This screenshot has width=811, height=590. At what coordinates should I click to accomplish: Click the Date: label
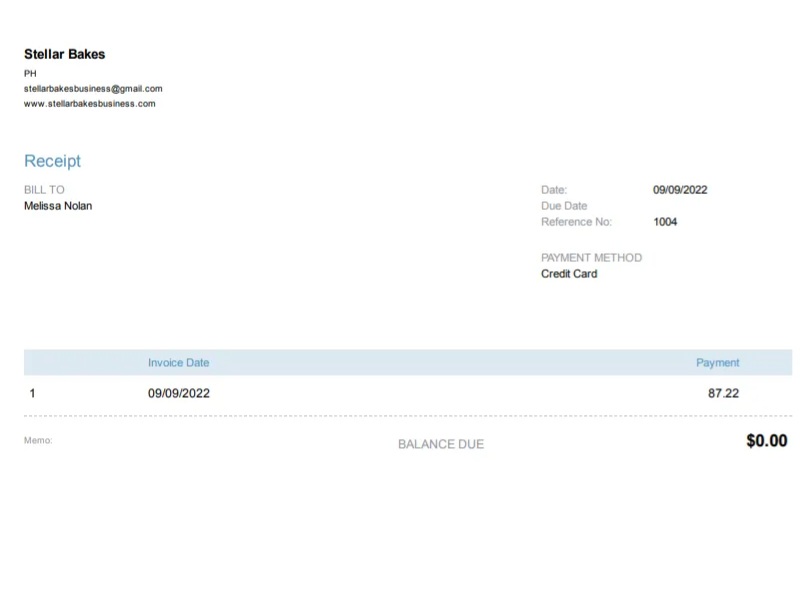coord(554,190)
